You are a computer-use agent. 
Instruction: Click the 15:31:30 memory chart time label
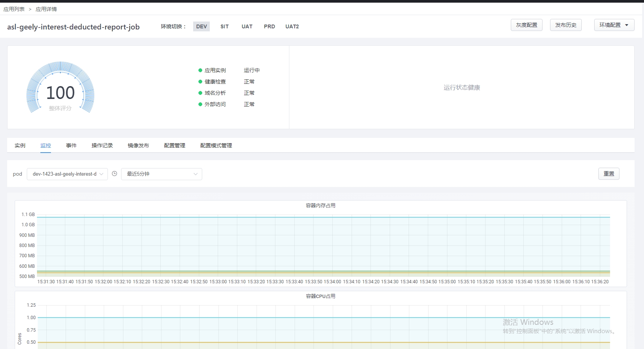46,282
